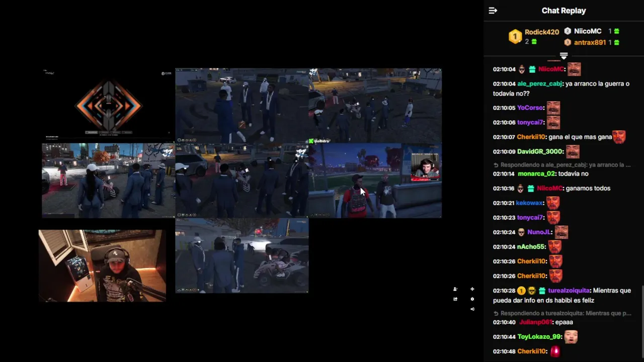Expand the gift leaderboard using the down-arrow handle

click(563, 55)
